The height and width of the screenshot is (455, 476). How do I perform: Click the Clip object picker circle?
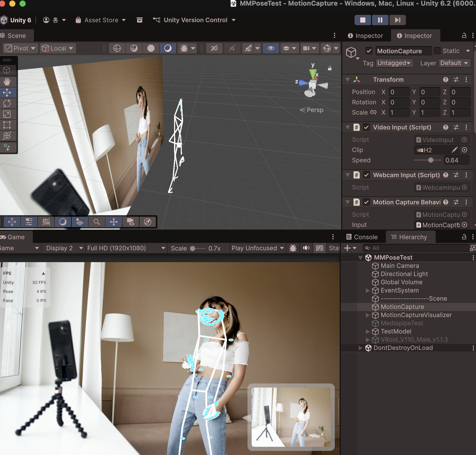(464, 150)
